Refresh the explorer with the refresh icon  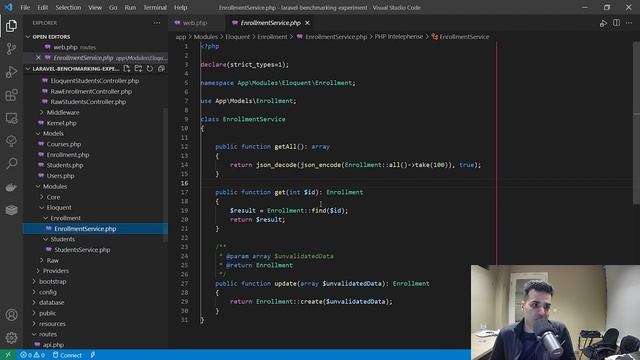pos(150,69)
